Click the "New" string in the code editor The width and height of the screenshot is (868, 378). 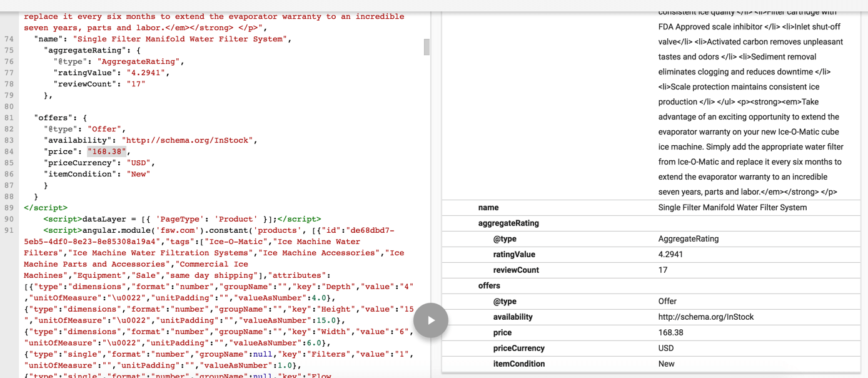(139, 174)
